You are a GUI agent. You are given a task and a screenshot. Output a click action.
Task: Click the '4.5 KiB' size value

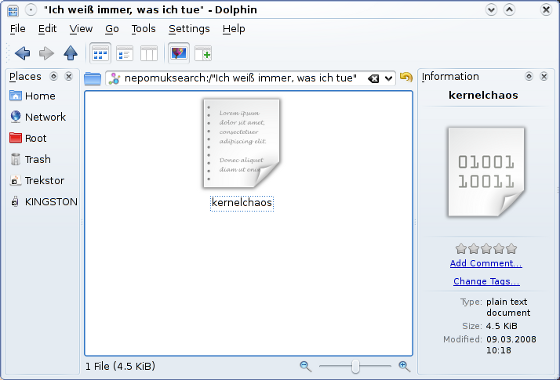[501, 326]
